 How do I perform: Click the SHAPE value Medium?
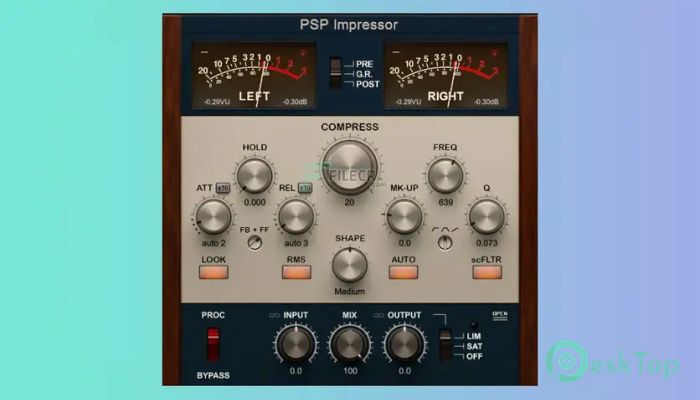tap(350, 292)
